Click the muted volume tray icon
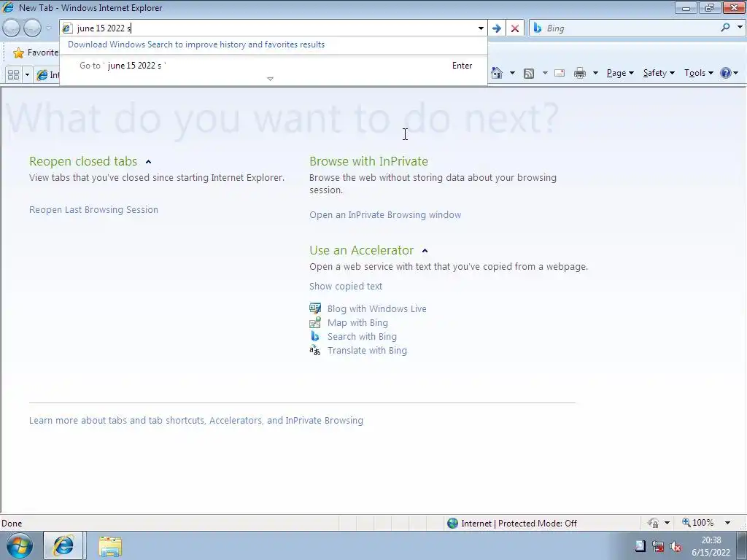Image resolution: width=747 pixels, height=560 pixels. point(675,546)
